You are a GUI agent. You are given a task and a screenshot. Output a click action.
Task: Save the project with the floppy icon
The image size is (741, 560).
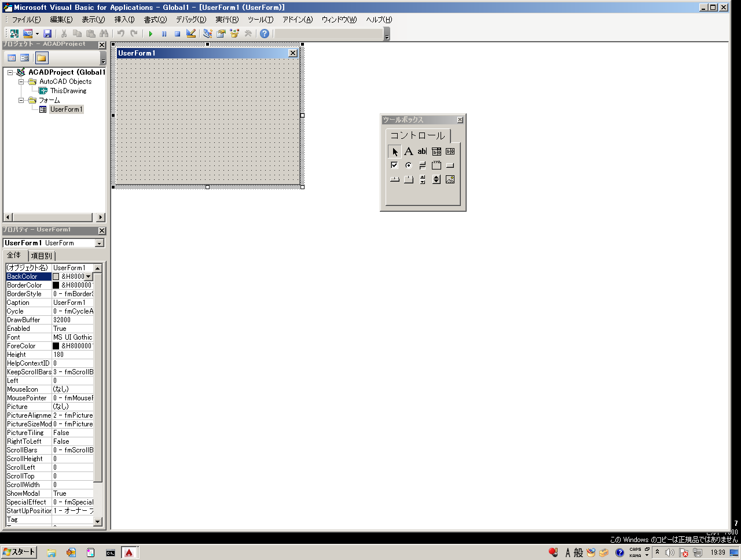coord(48,34)
